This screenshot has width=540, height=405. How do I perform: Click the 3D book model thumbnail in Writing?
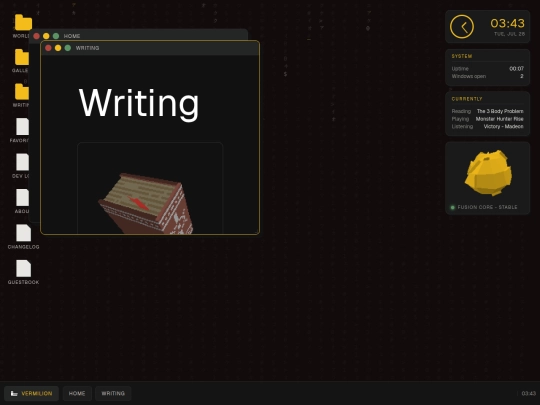pos(150,188)
